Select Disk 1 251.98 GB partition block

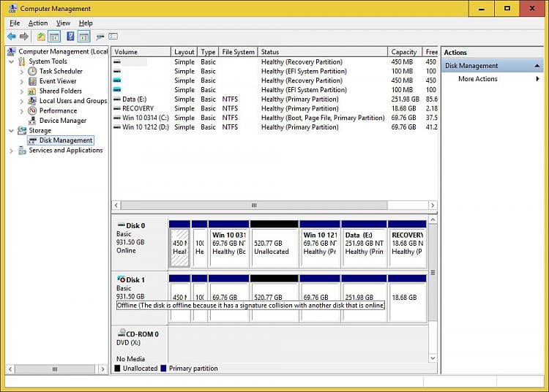pyautogui.click(x=364, y=298)
